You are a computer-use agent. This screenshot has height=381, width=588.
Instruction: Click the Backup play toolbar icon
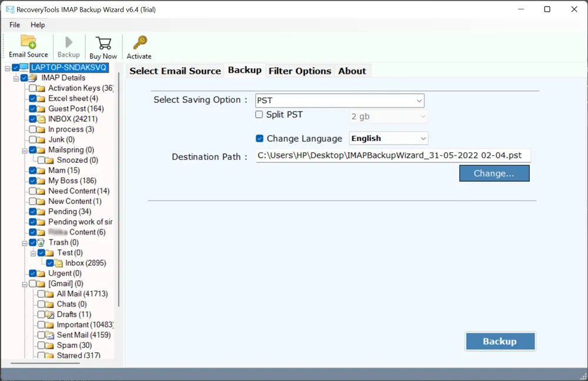[x=69, y=42]
